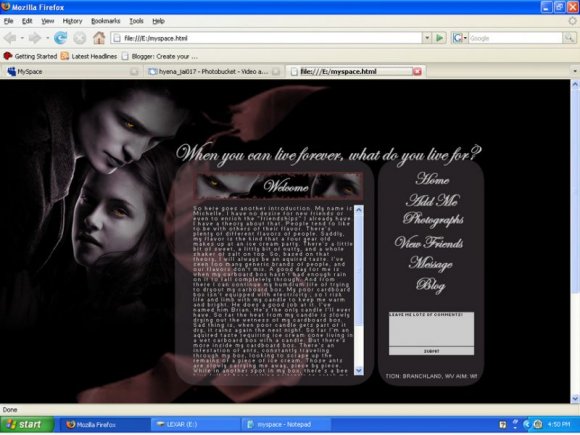Click the Stop loading icon
Image resolution: width=580 pixels, height=435 pixels.
(80, 38)
